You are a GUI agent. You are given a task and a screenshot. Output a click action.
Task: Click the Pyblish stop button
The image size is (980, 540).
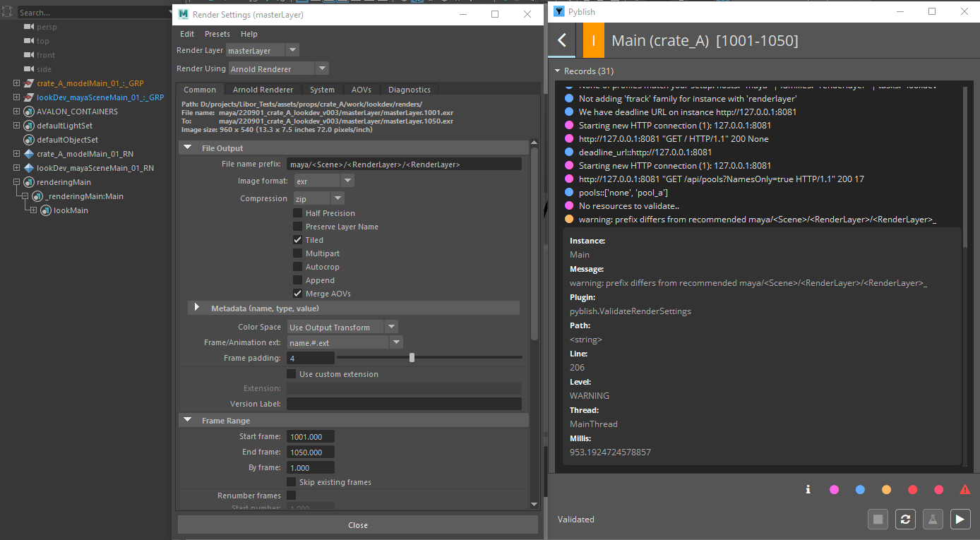(878, 520)
